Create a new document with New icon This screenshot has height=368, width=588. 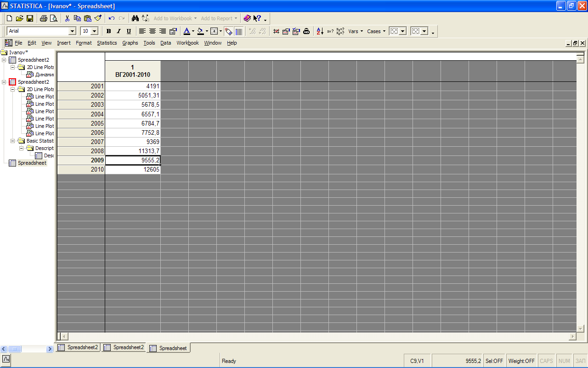9,18
